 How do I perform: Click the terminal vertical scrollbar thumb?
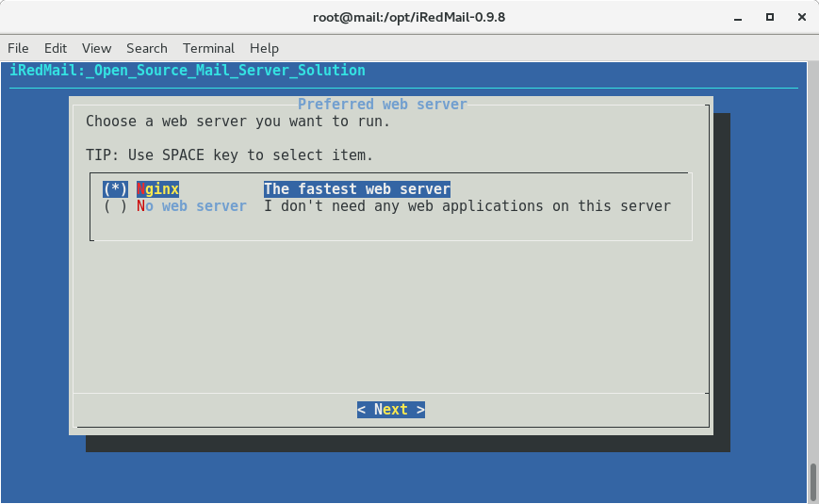812,482
